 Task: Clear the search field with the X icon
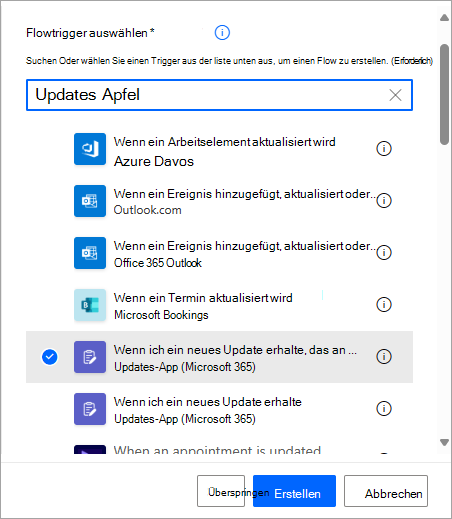click(x=395, y=95)
